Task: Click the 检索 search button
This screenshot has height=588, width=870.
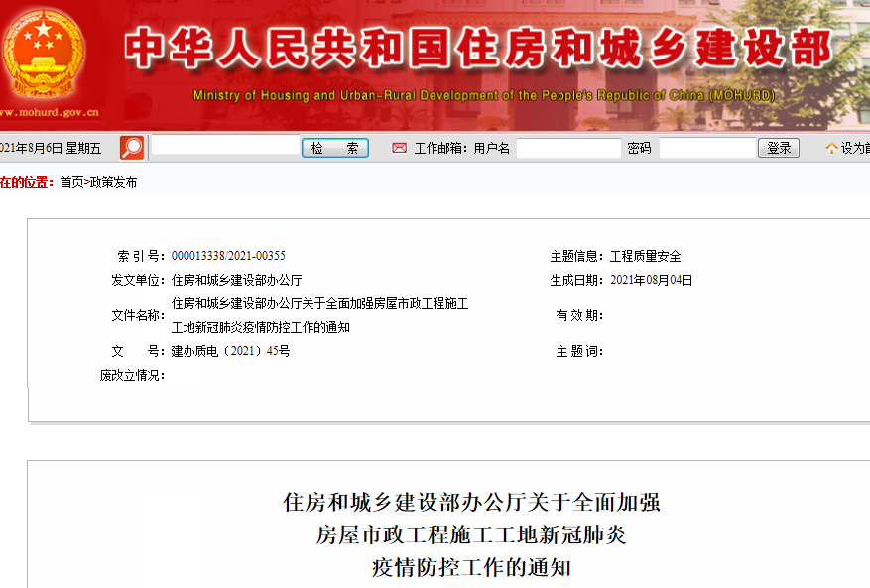Action: point(335,148)
